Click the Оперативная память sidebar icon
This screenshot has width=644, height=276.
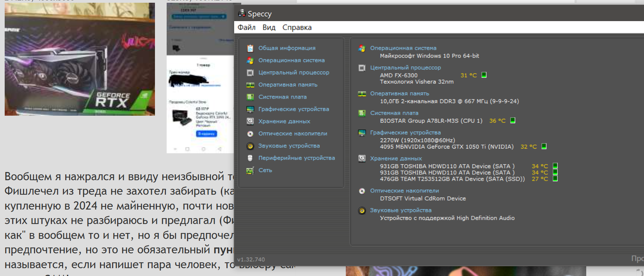coord(250,85)
